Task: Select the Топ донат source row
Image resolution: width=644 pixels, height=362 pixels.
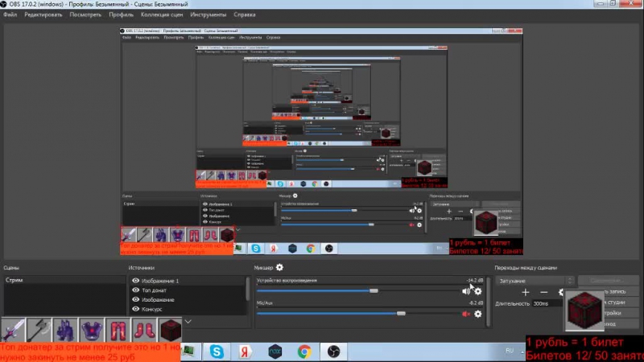Action: pyautogui.click(x=188, y=290)
